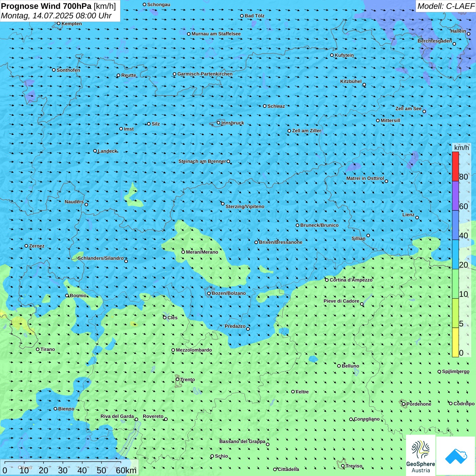Click the 'Belluno' label
Screen dimensions: 476x476
coord(350,366)
